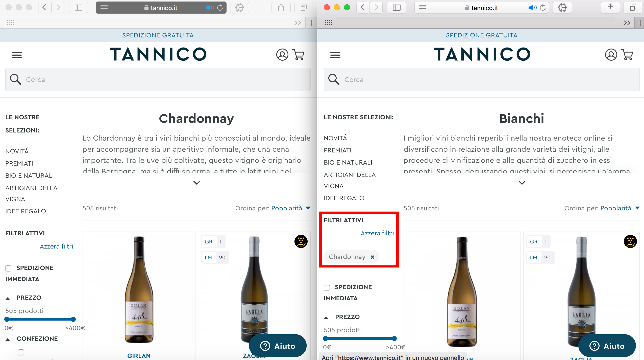Expand the Bianchi description with the chevron

(522, 183)
